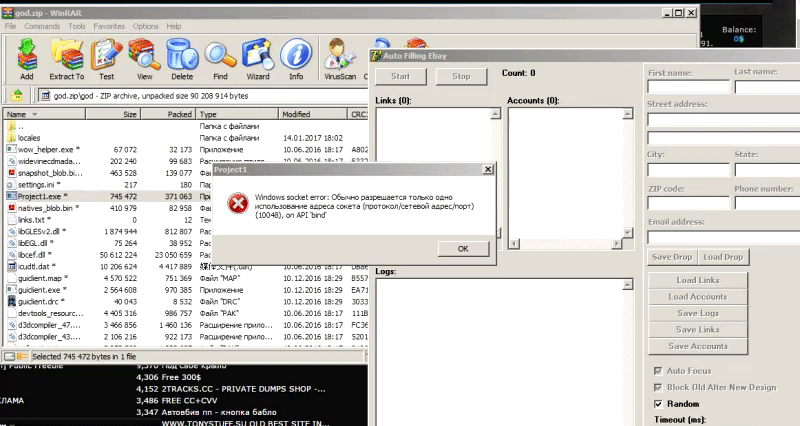Select the snapshot_blob.bin file icon
Image resolution: width=800 pixels, height=426 pixels.
point(11,173)
